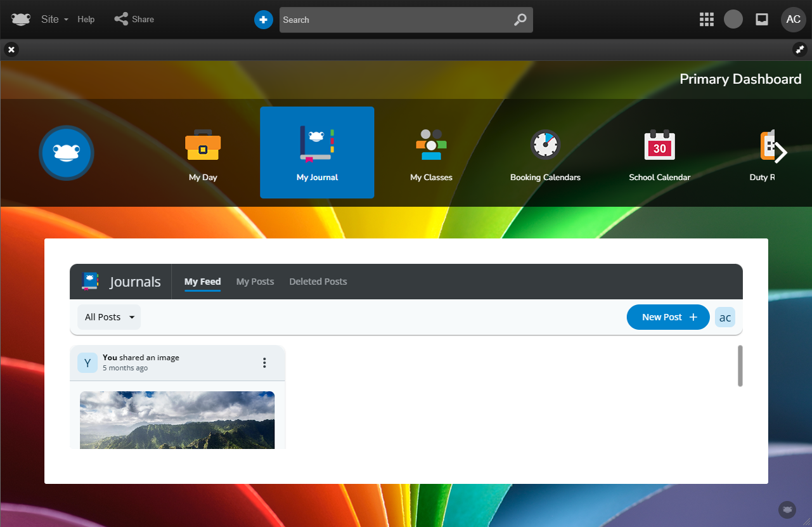Open the notifications inbox tray icon

762,20
